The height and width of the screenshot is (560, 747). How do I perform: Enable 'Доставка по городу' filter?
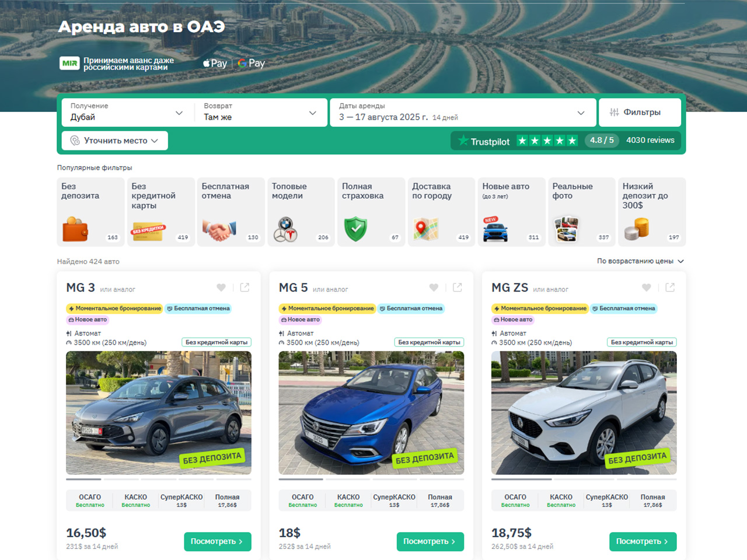tap(441, 212)
